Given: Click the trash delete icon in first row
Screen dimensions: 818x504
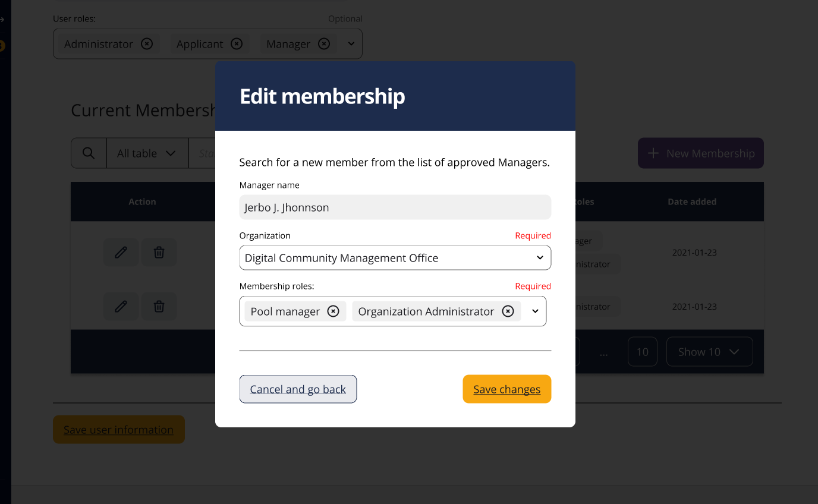Looking at the screenshot, I should [159, 253].
